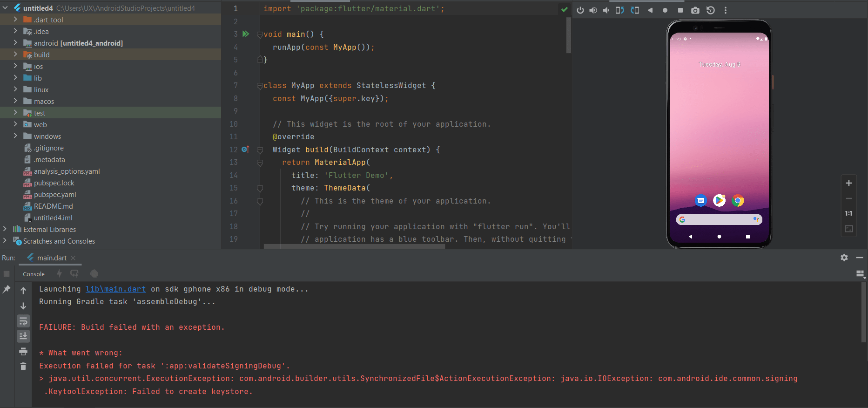Image resolution: width=868 pixels, height=408 pixels.
Task: Click Flutter Hot Reload lightning icon
Action: point(59,273)
